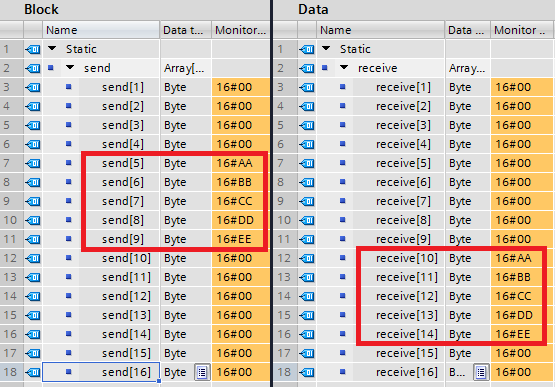
Task: Click Array data type of receive row
Action: click(x=468, y=68)
